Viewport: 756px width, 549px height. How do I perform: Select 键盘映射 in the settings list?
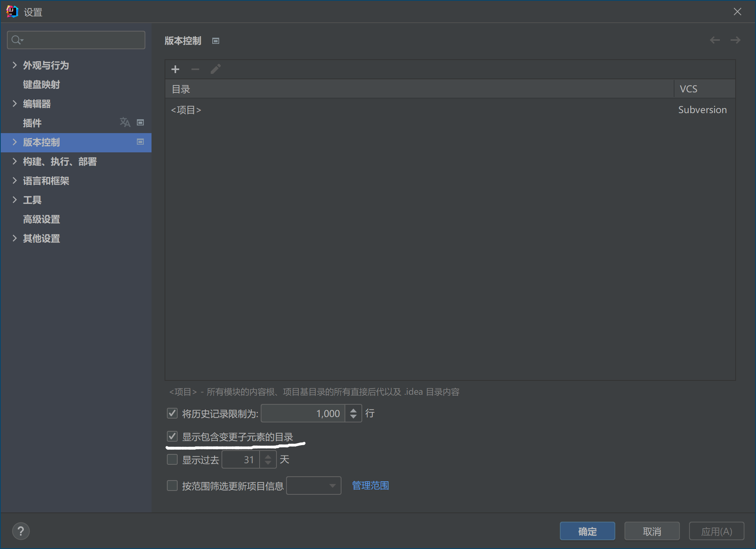(x=42, y=85)
